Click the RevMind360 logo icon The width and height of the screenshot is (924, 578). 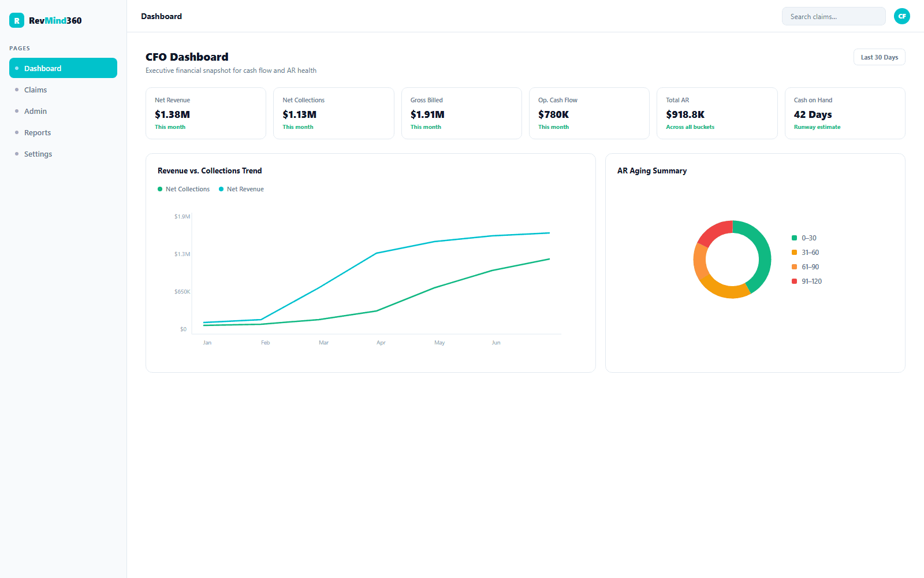pyautogui.click(x=17, y=20)
